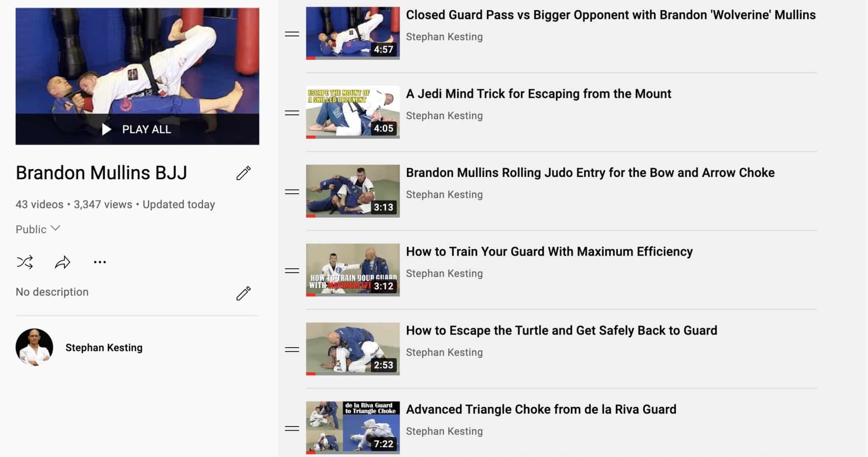Open Stephan Kesting channel avatar
Viewport: 868px width, 457px height.
pos(34,347)
